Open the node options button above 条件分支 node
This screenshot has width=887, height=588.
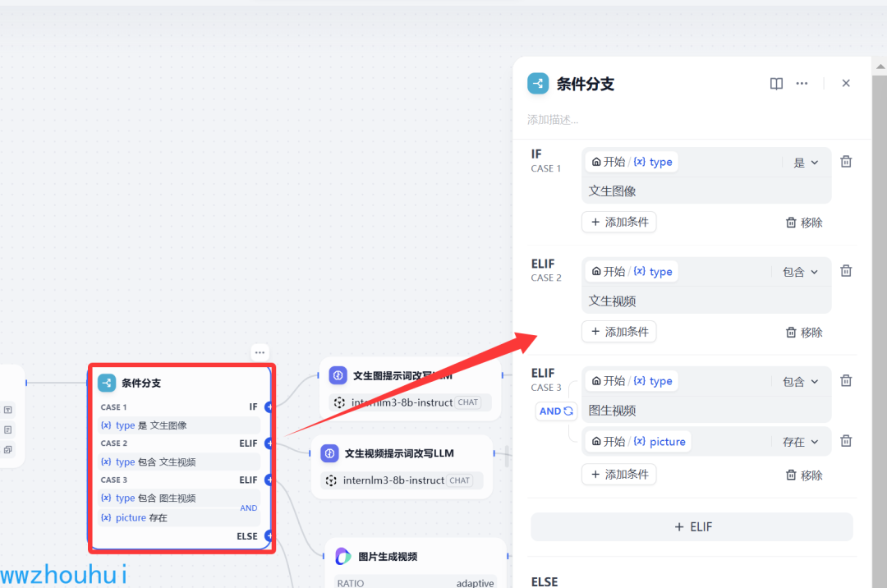pos(260,352)
